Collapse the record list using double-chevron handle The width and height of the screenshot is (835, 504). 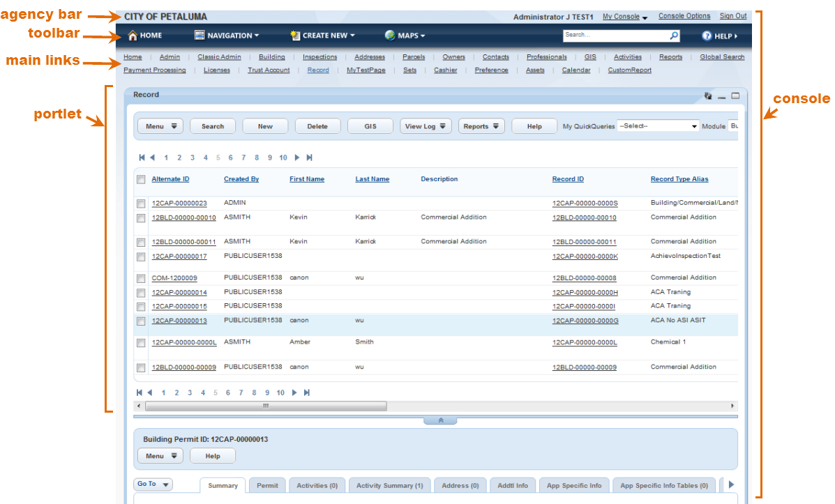pyautogui.click(x=441, y=420)
